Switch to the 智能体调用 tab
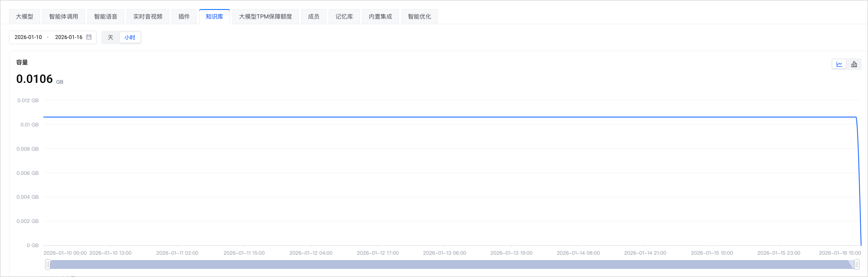This screenshot has height=277, width=868. point(64,17)
